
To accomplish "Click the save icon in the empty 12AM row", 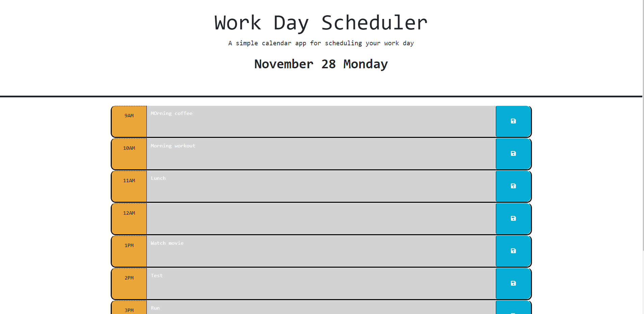I will [x=513, y=219].
